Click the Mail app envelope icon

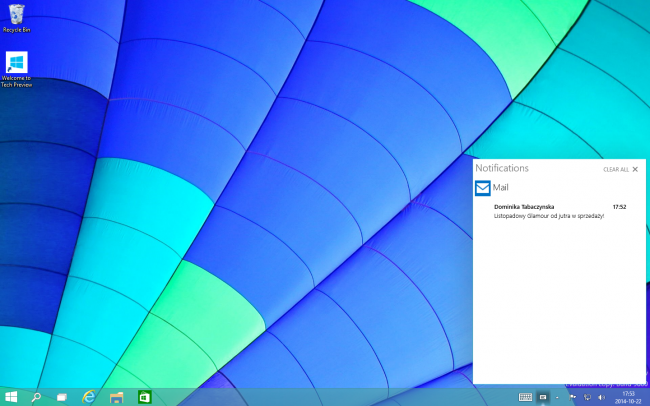(483, 188)
